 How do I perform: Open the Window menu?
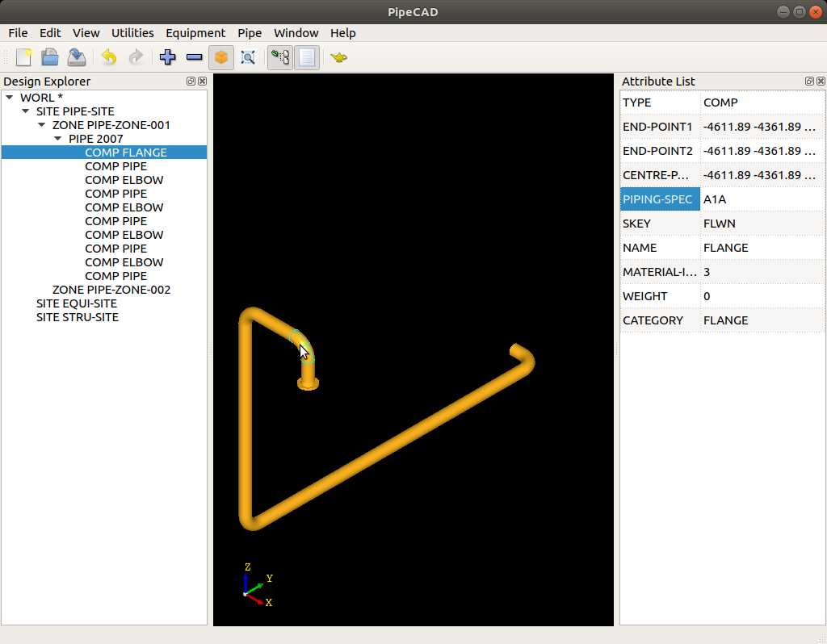296,32
